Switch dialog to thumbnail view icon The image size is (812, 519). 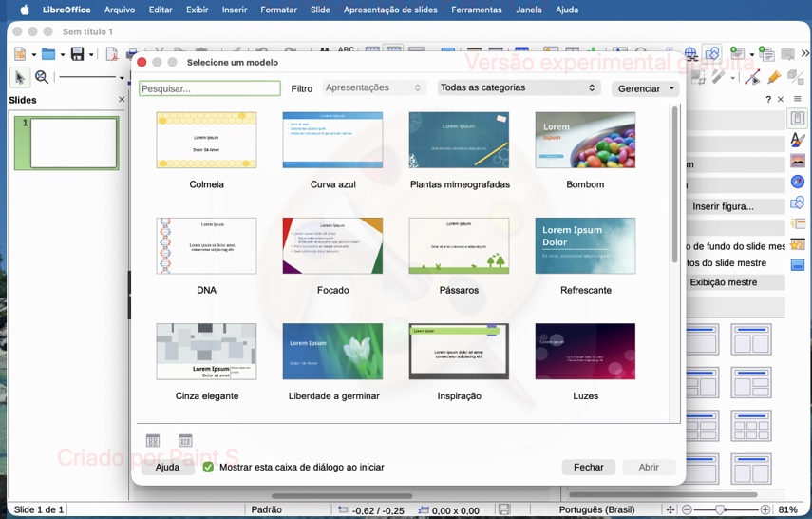click(x=153, y=441)
